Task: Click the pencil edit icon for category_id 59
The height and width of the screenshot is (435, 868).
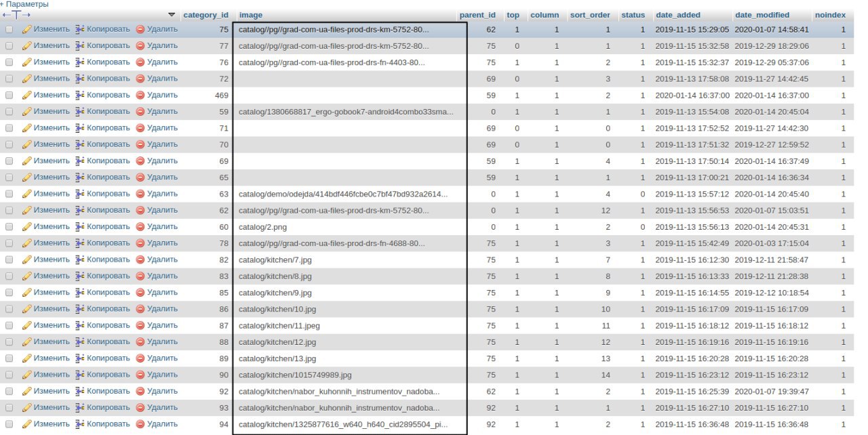Action: (27, 111)
